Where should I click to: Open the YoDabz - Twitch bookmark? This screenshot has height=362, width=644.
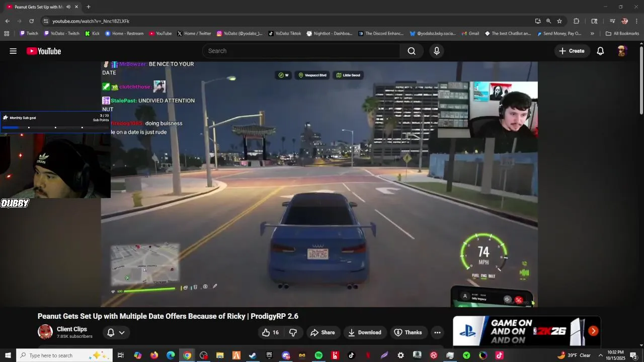tap(62, 34)
